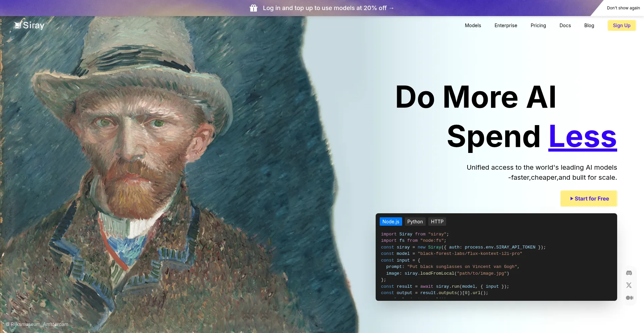Click the siray.loadFromLocal image code line
The width and height of the screenshot is (644, 333).
[447, 273]
